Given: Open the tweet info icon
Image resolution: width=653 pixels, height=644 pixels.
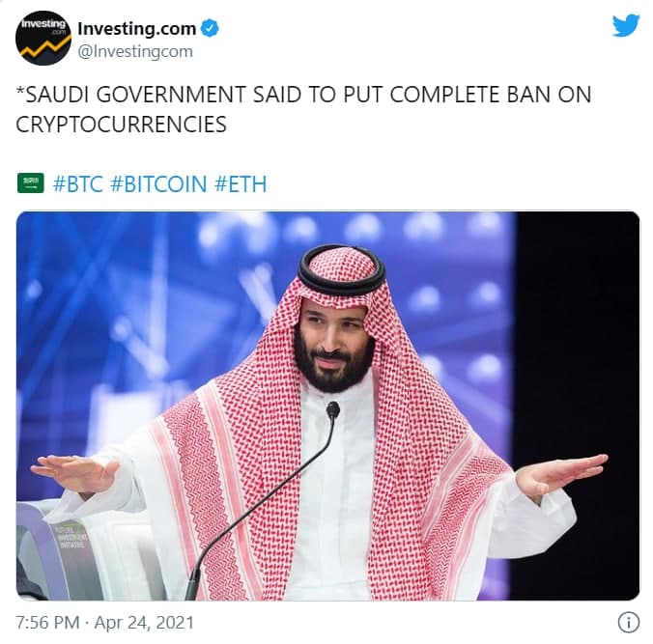Looking at the screenshot, I should tap(629, 623).
